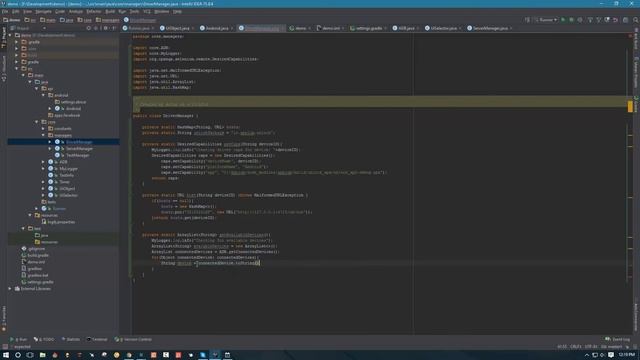The width and height of the screenshot is (640, 360).
Task: Open the Search Everywhere magnifier icon
Action: [636, 20]
